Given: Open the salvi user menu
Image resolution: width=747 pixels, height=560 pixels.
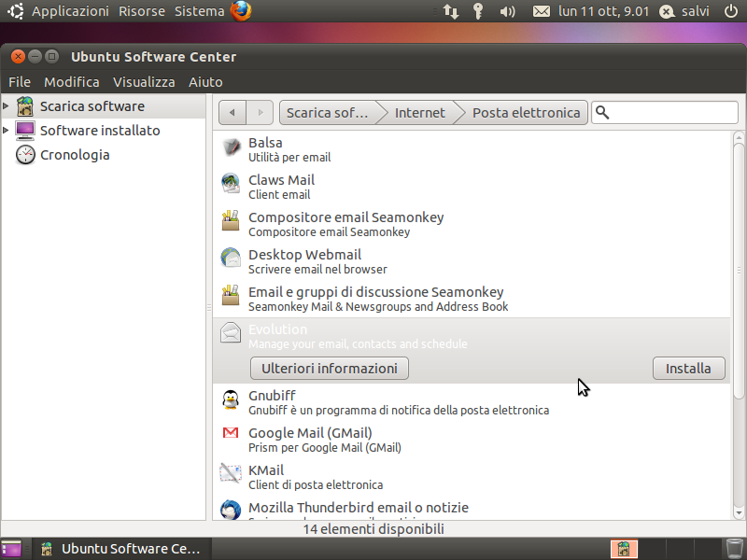Looking at the screenshot, I should coord(684,11).
